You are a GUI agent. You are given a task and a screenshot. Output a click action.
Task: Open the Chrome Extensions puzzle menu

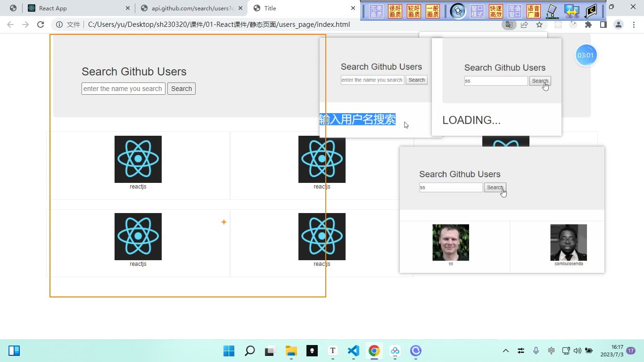[588, 25]
